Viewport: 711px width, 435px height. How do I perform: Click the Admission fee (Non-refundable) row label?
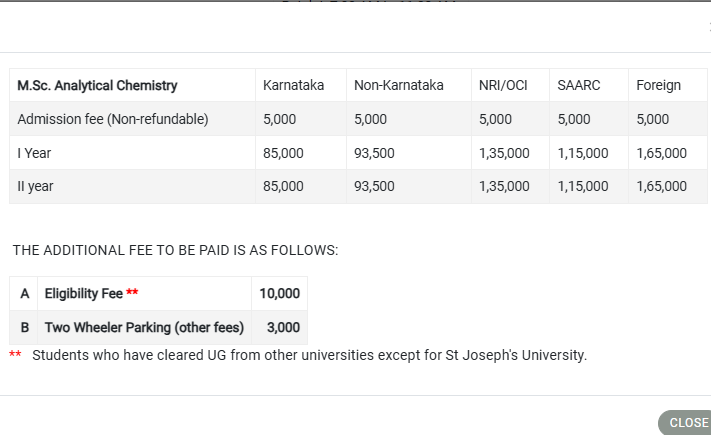(x=113, y=119)
